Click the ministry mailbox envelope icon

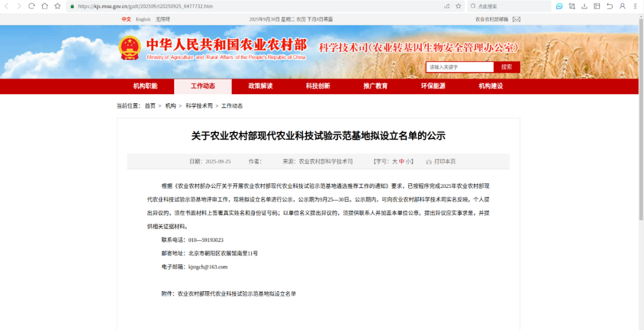coord(516,19)
